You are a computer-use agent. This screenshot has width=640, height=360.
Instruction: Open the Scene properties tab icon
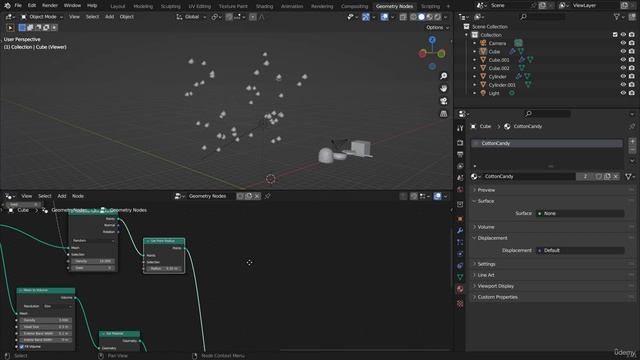click(460, 178)
